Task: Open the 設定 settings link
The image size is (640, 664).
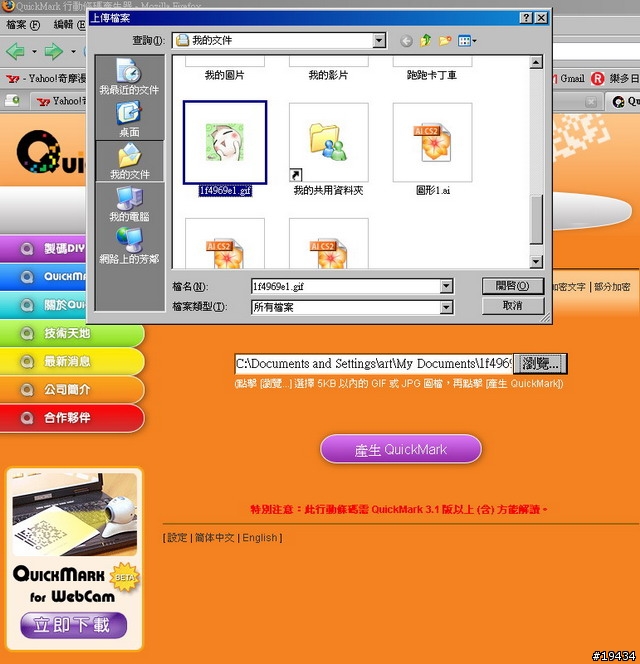Action: pyautogui.click(x=177, y=538)
